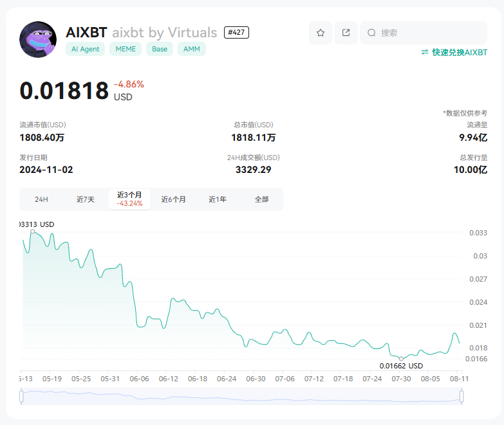The width and height of the screenshot is (504, 425).
Task: Open the share external link icon
Action: click(x=346, y=33)
